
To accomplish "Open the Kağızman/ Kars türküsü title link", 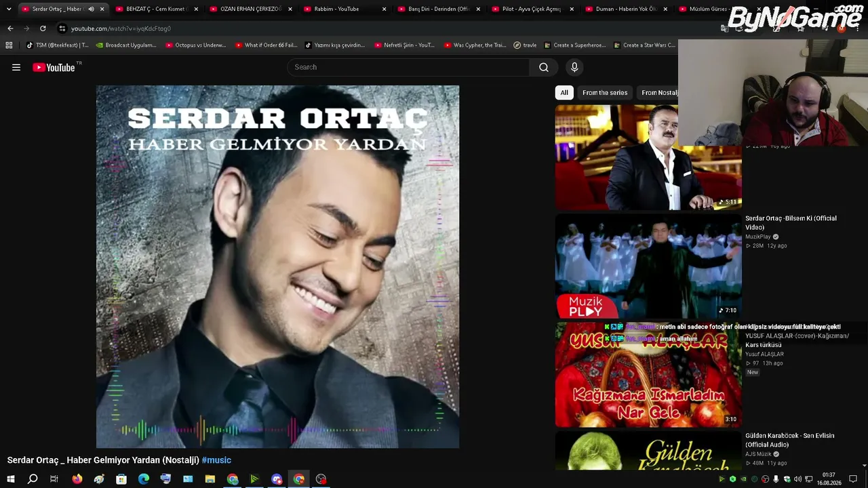I will click(797, 340).
